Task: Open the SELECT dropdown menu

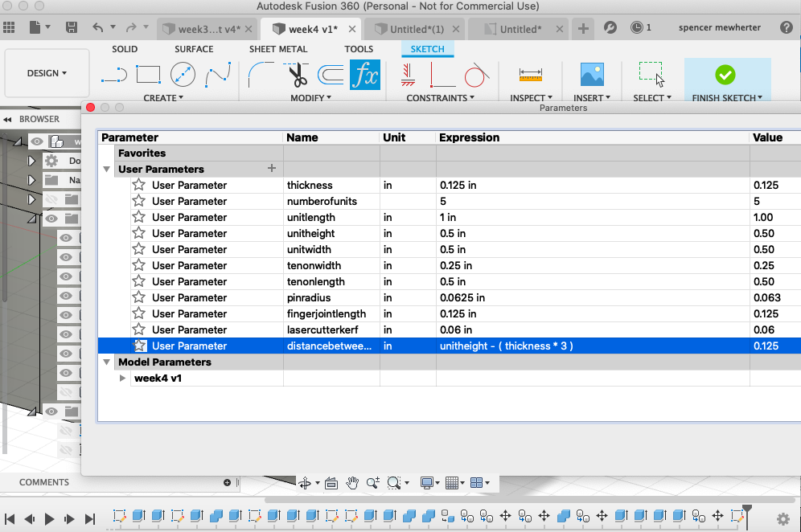Action: click(652, 97)
